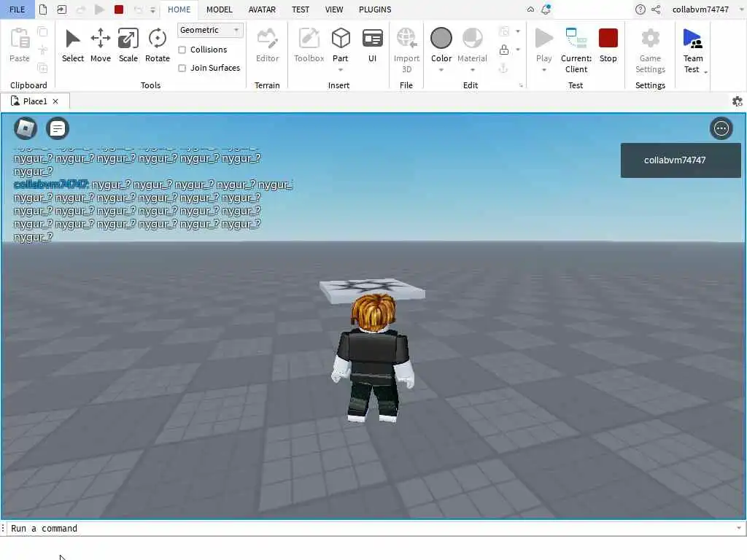Click the Paste clipboard button
The height and width of the screenshot is (560, 747).
pos(20,45)
